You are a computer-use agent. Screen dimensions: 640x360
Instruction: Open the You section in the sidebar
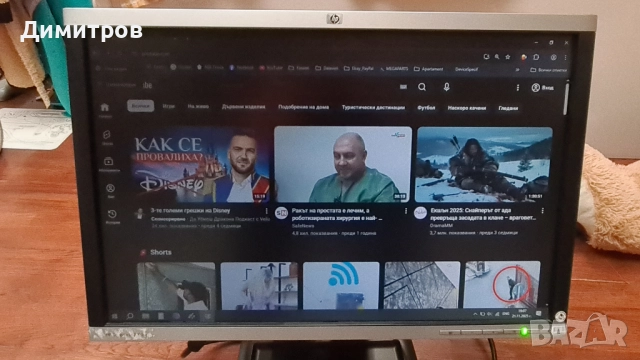pos(111,191)
